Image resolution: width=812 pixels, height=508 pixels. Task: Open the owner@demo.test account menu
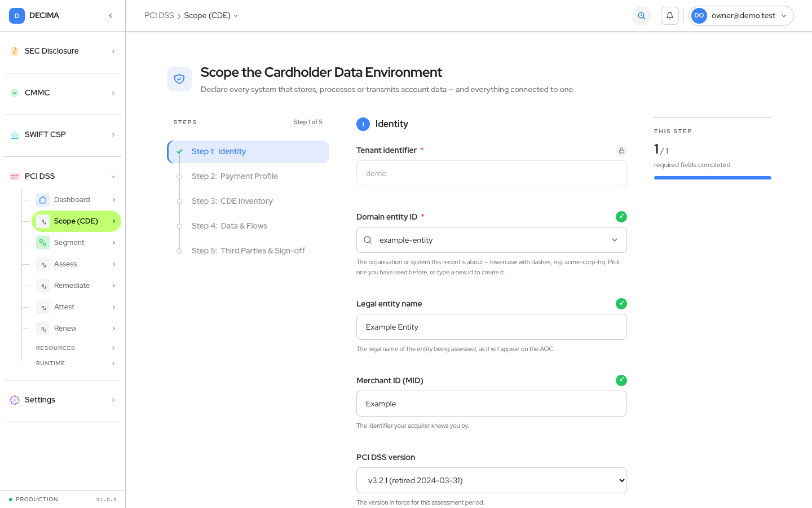(741, 16)
